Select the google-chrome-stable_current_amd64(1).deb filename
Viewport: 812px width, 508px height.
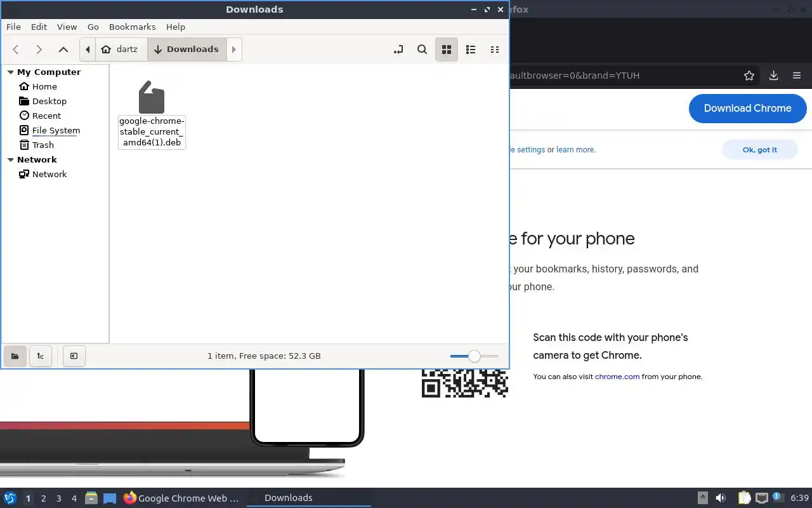[152, 131]
